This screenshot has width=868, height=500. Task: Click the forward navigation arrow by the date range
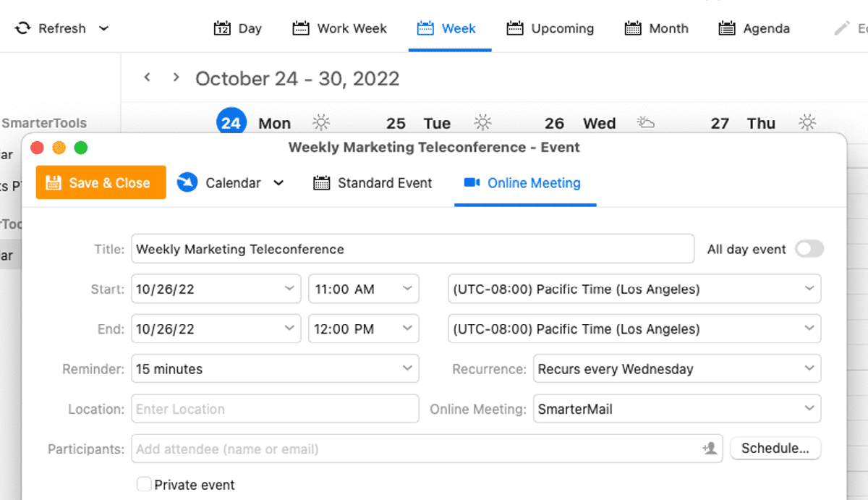pos(175,76)
